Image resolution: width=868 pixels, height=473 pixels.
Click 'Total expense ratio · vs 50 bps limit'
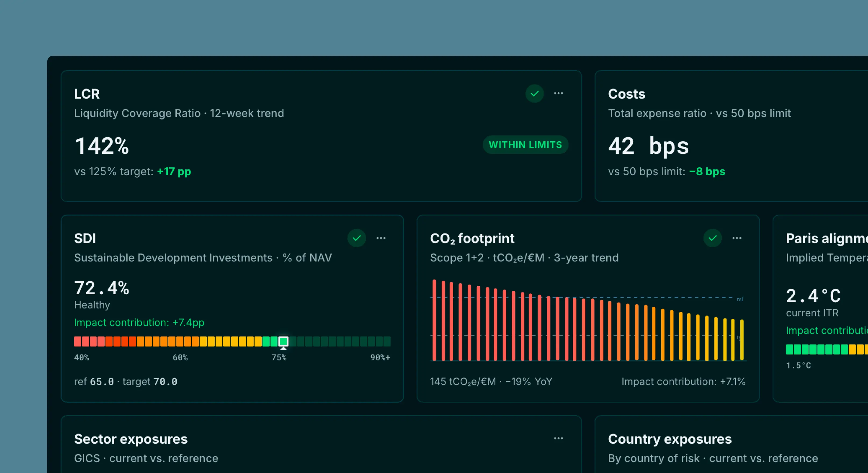[699, 113]
